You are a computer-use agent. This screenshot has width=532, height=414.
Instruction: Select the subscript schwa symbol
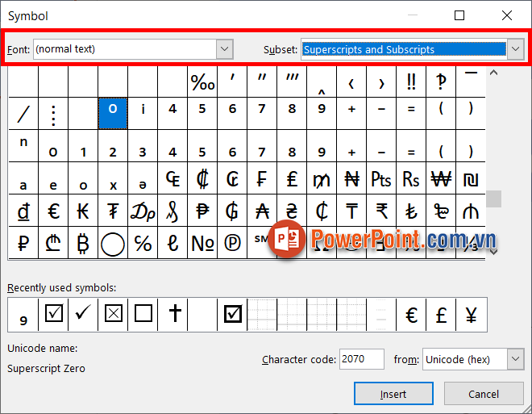[143, 178]
